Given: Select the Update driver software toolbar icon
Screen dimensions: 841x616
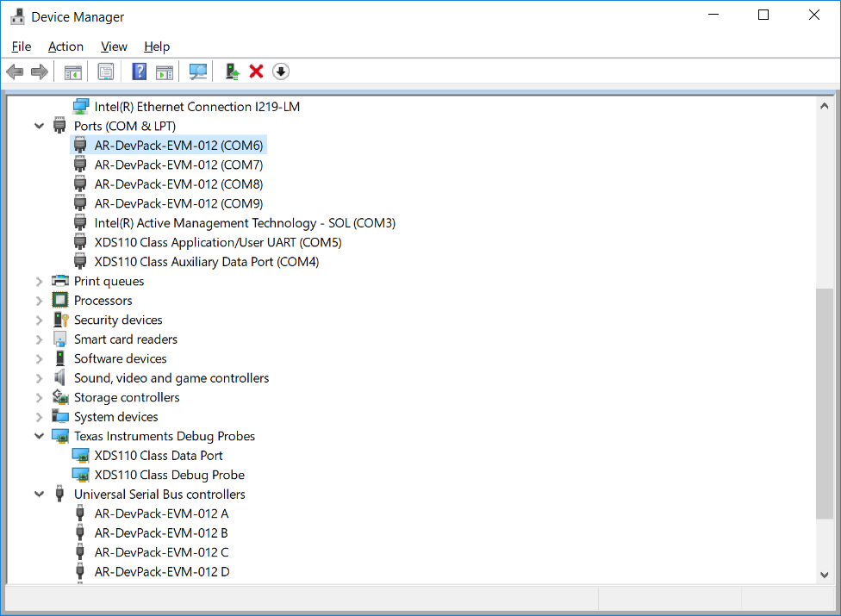Looking at the screenshot, I should click(232, 71).
